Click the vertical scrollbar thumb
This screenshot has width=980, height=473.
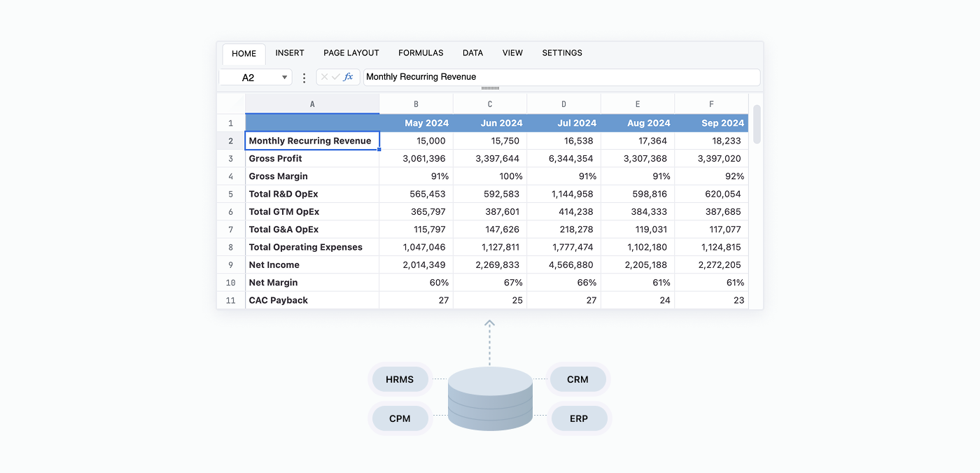[x=757, y=124]
